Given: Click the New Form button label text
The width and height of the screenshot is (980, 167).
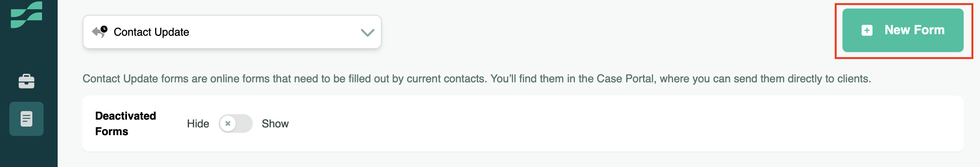Looking at the screenshot, I should (914, 30).
